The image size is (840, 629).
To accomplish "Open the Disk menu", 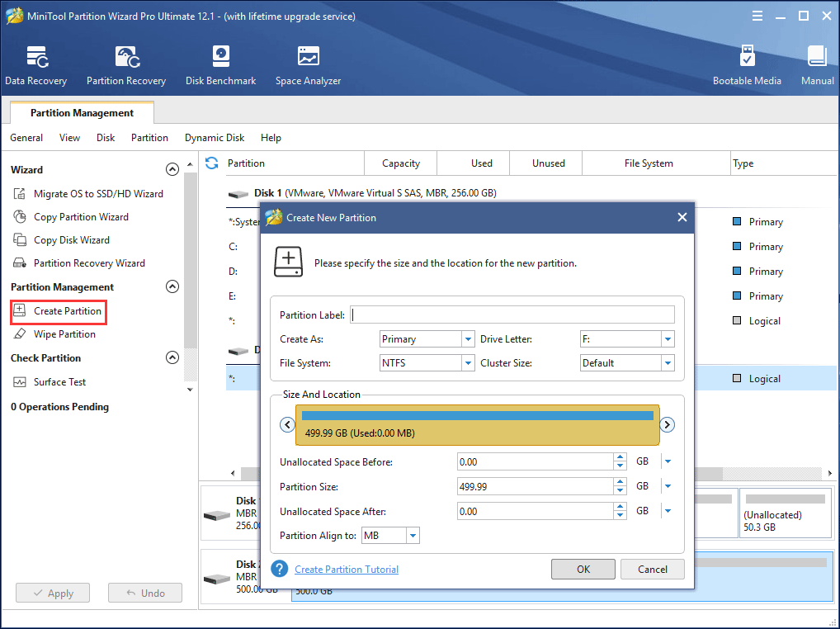I will 106,138.
